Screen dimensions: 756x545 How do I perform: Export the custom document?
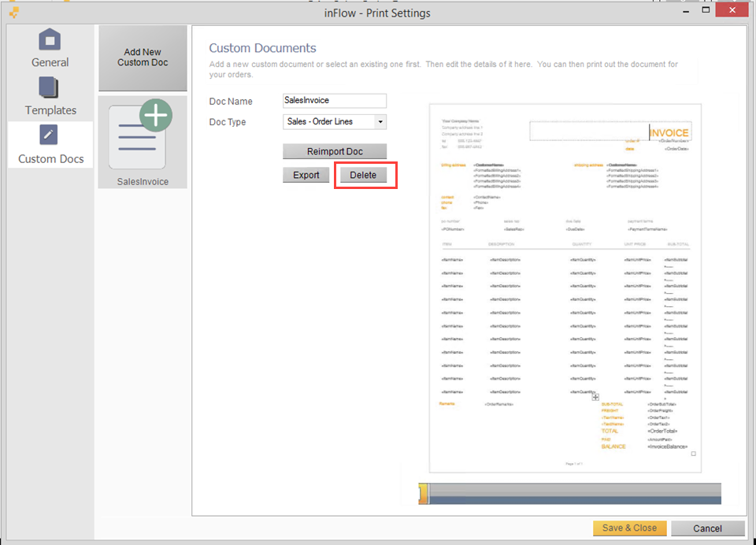(x=306, y=175)
